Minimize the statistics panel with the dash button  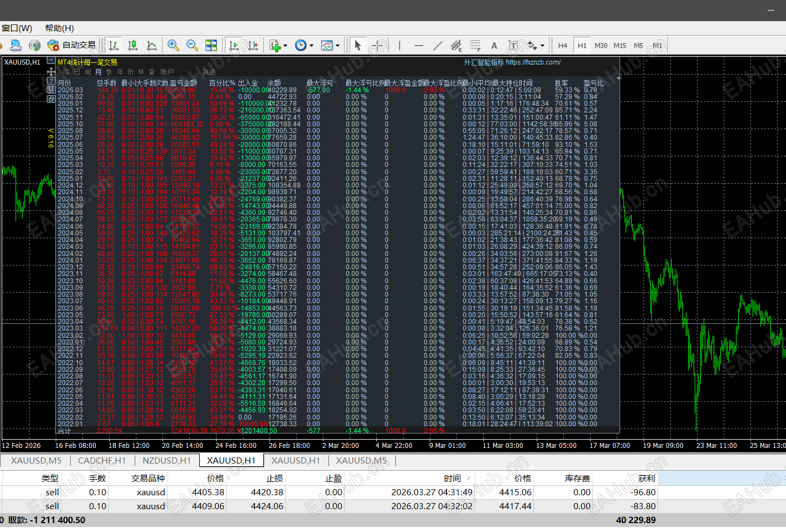pos(51,60)
